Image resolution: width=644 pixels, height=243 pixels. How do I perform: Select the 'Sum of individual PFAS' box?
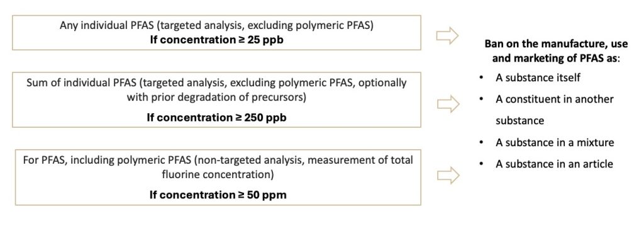point(216,100)
